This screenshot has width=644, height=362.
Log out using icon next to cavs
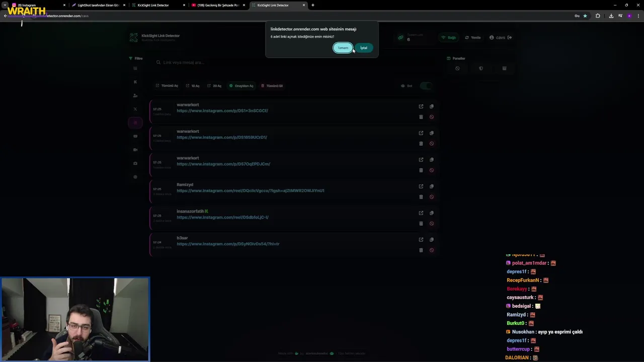(x=510, y=38)
